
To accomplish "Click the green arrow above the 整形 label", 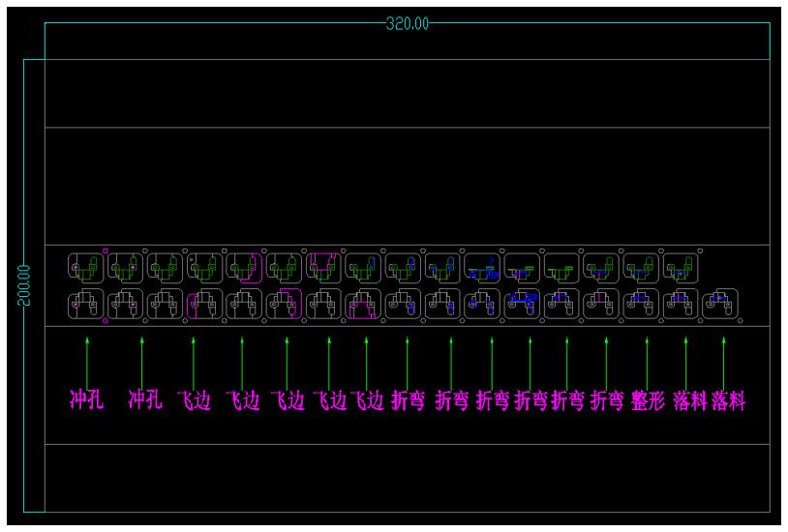I will (x=647, y=363).
